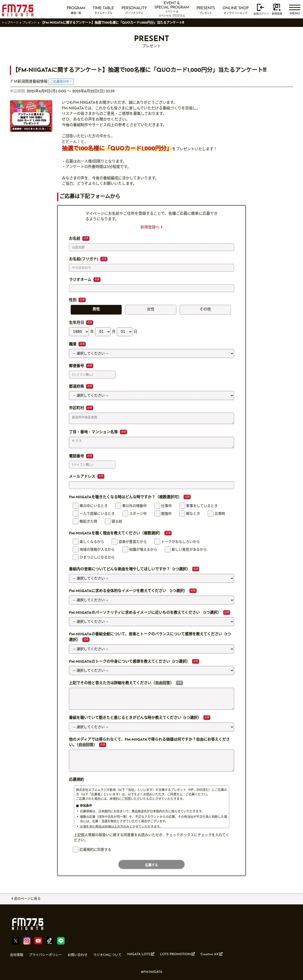Open the TIME TABLE タイムテーブル menu
This screenshot has width=303, height=980.
[x=103, y=10]
